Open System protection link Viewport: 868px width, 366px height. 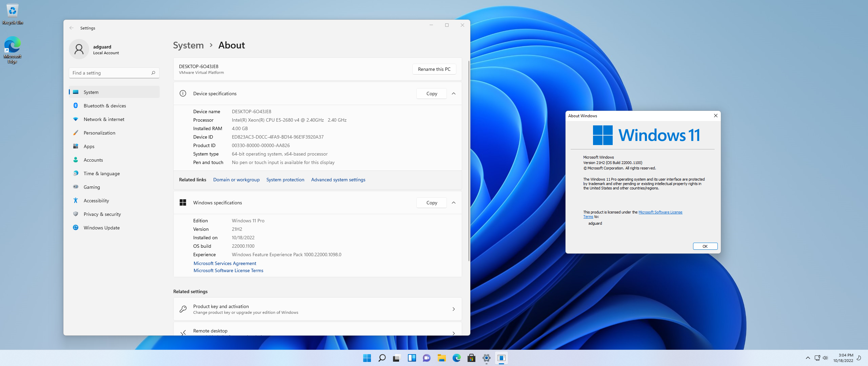(285, 180)
